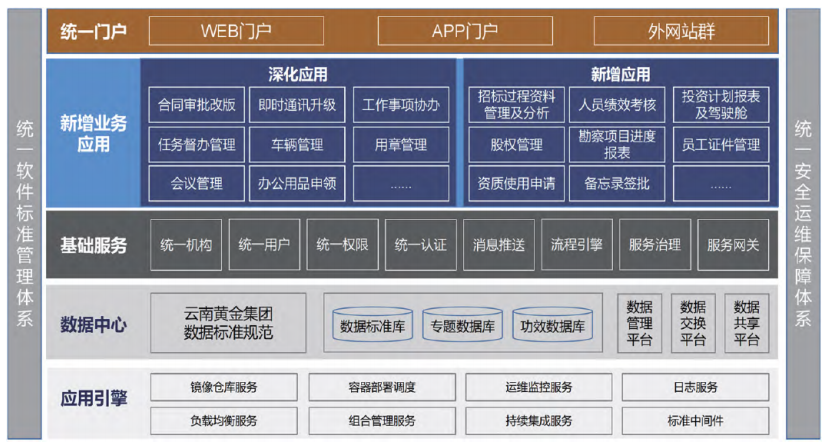Select the APP门户 box

click(x=465, y=31)
